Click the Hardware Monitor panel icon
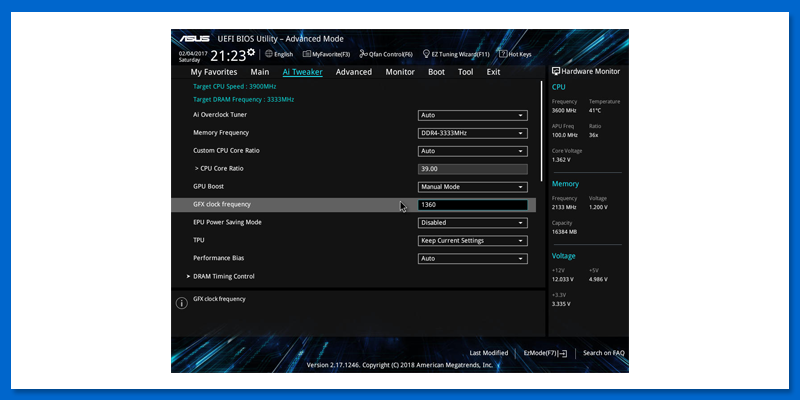The width and height of the screenshot is (800, 400). 556,72
